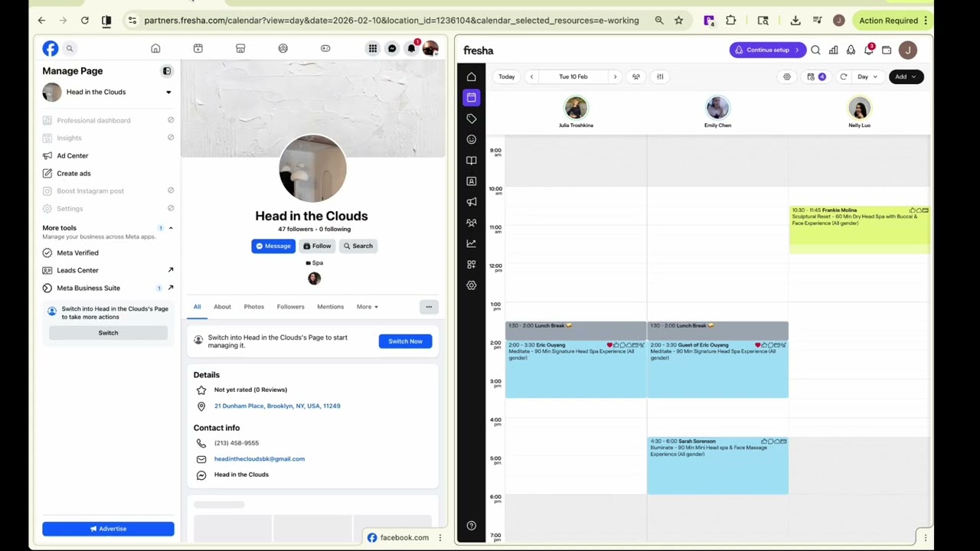Image resolution: width=980 pixels, height=551 pixels.
Task: Open Fresha home icon in sidebar
Action: (472, 77)
